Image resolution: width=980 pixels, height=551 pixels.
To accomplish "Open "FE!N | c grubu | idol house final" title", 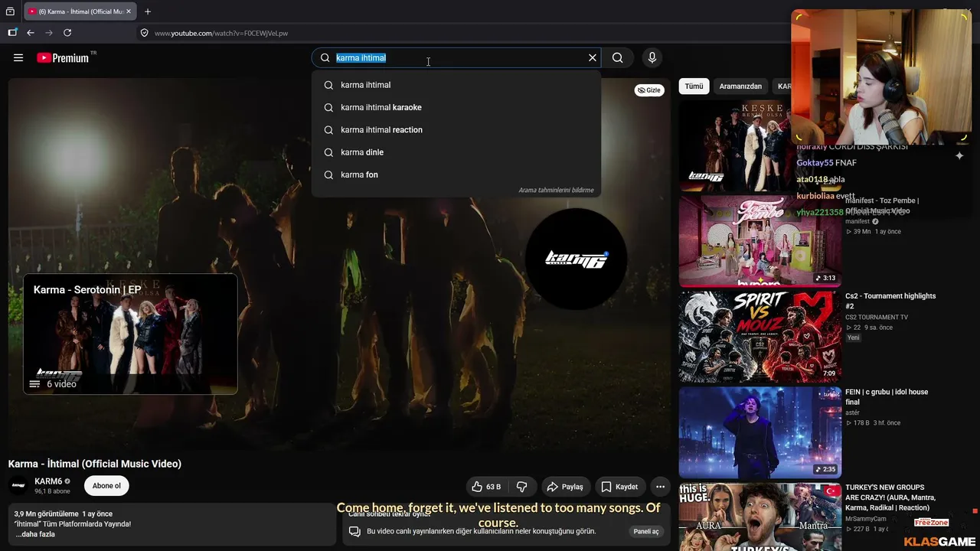I will point(887,396).
